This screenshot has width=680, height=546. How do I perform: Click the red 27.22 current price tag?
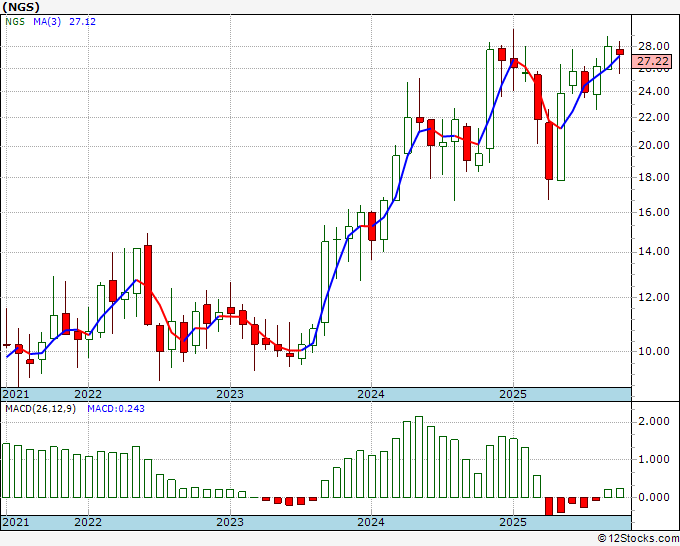(x=653, y=61)
